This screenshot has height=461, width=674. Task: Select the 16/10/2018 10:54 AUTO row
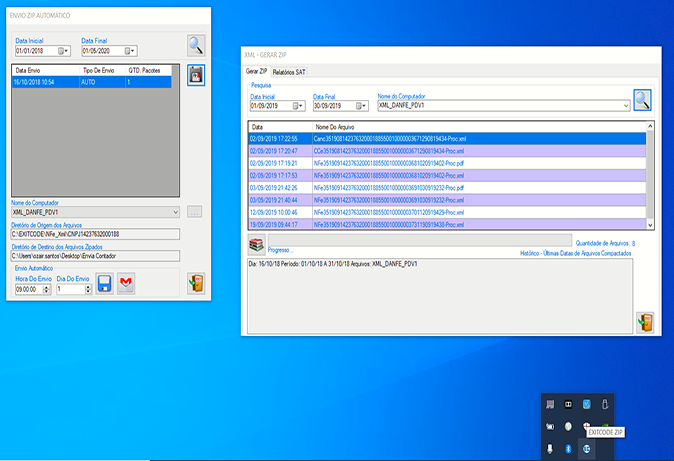92,82
